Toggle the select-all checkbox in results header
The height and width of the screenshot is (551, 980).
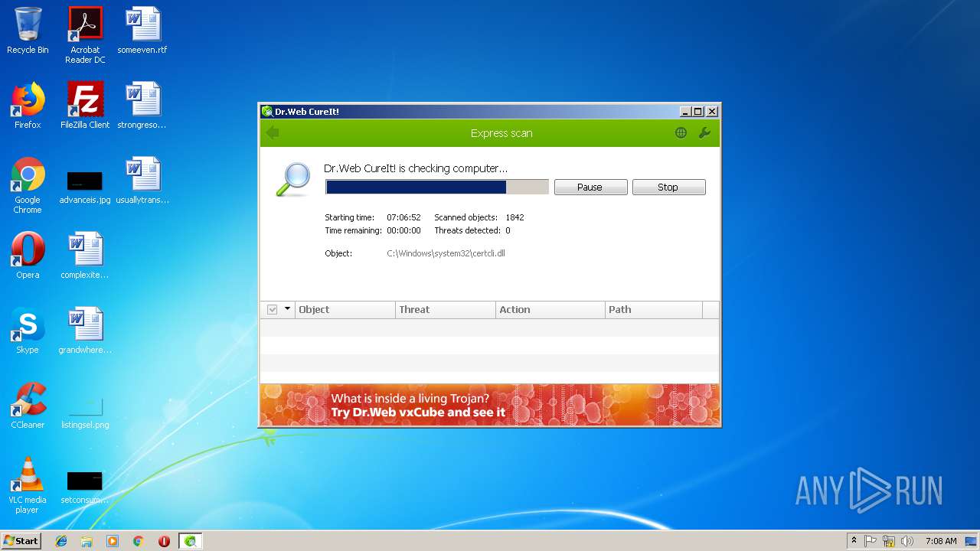[272, 310]
